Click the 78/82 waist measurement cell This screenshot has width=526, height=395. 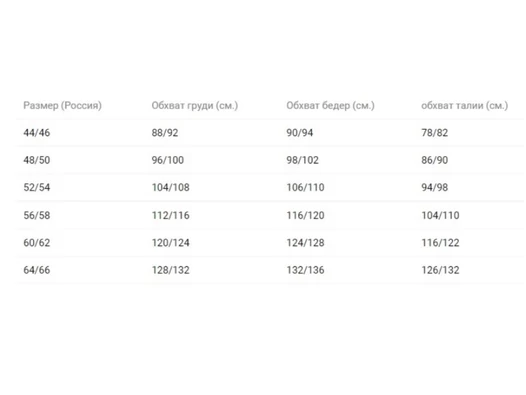click(434, 133)
